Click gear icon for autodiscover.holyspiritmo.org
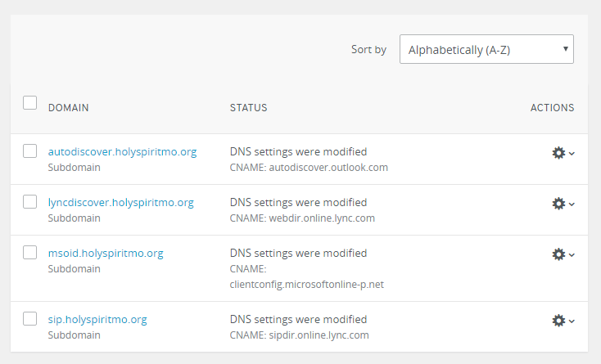The height and width of the screenshot is (364, 601). click(558, 153)
